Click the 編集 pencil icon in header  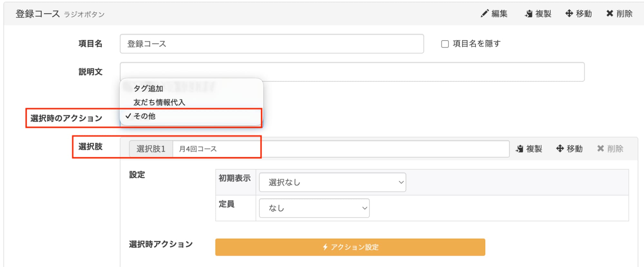(x=484, y=14)
